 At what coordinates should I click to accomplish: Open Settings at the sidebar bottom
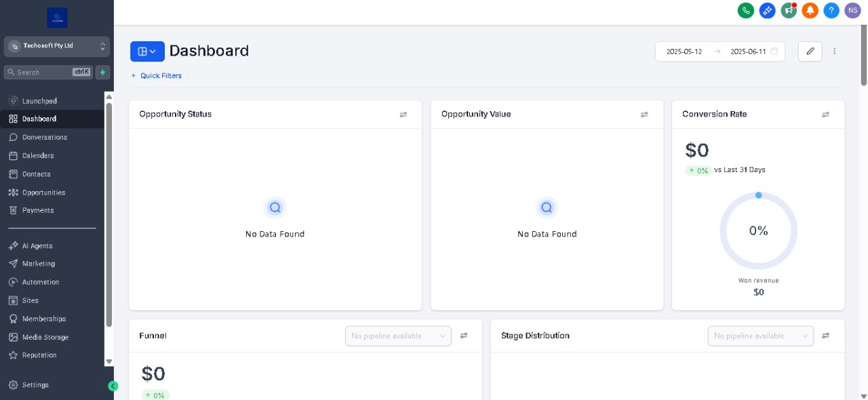coord(35,385)
